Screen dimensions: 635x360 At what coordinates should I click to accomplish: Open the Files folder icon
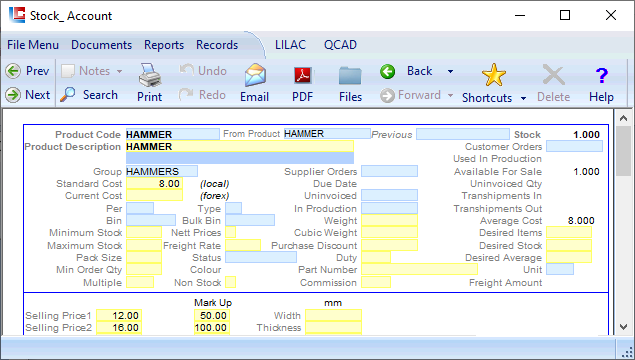[350, 76]
